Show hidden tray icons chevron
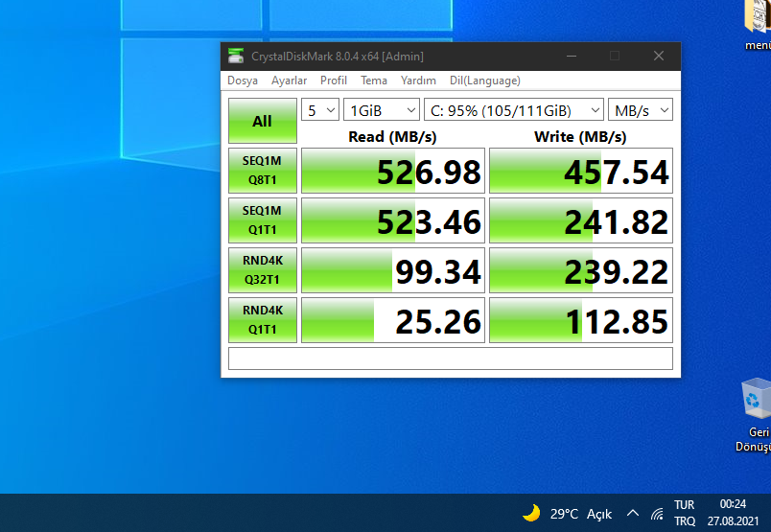The width and height of the screenshot is (771, 532). (x=633, y=514)
